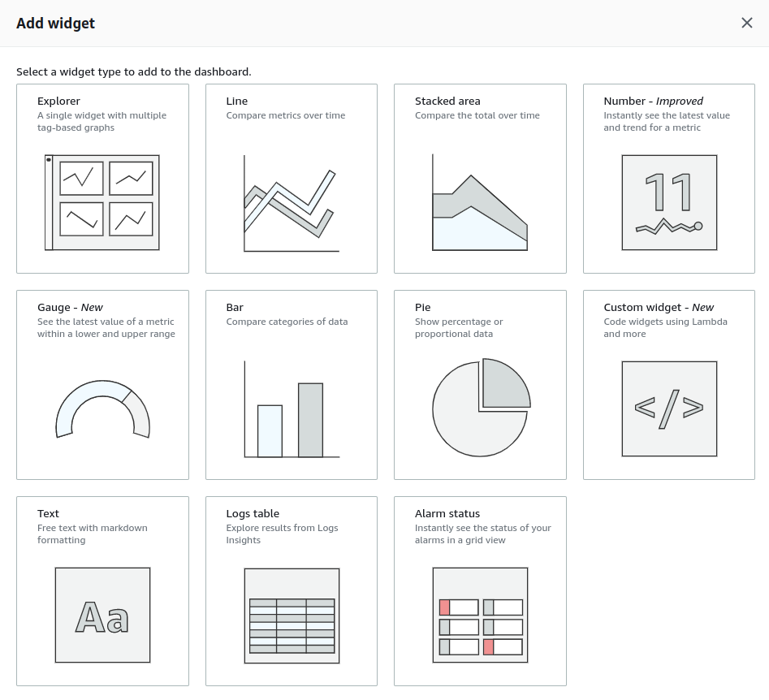
Task: Select the Alarm status description text
Action: [482, 534]
